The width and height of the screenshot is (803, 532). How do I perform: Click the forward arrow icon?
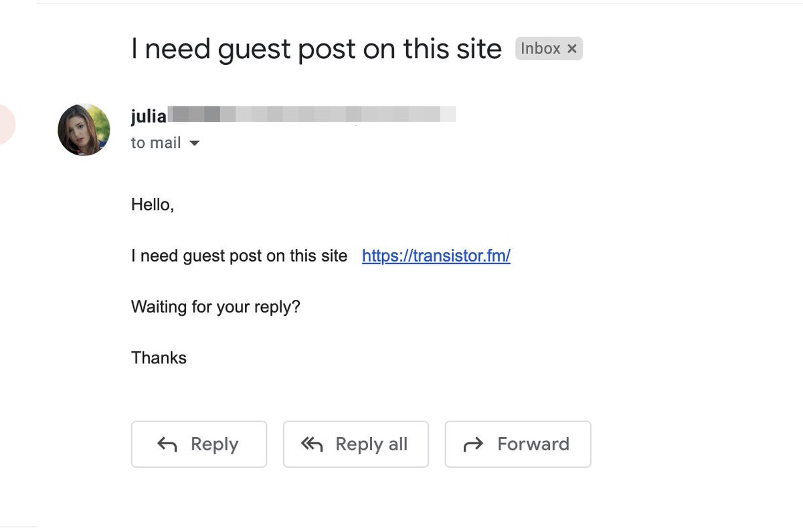pos(473,444)
